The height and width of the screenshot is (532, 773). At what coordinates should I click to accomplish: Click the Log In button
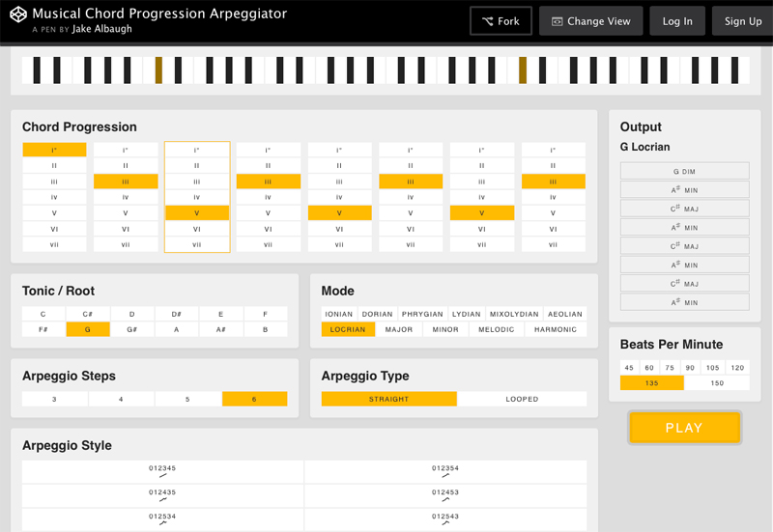point(676,21)
